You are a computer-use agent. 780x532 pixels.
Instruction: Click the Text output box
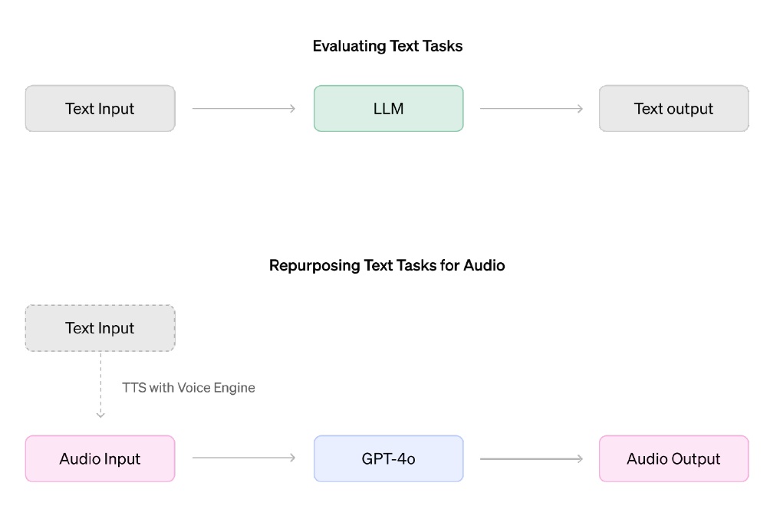[x=673, y=109]
